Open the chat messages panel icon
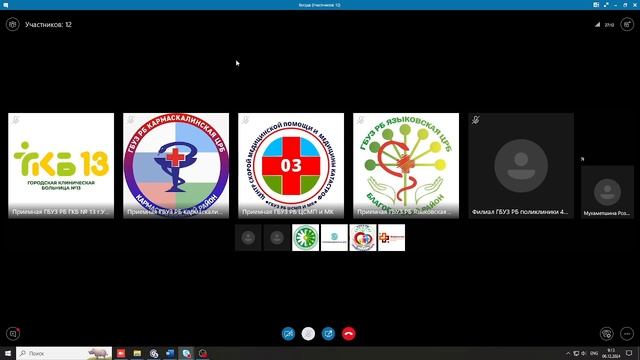The width and height of the screenshot is (640, 360). tap(13, 333)
